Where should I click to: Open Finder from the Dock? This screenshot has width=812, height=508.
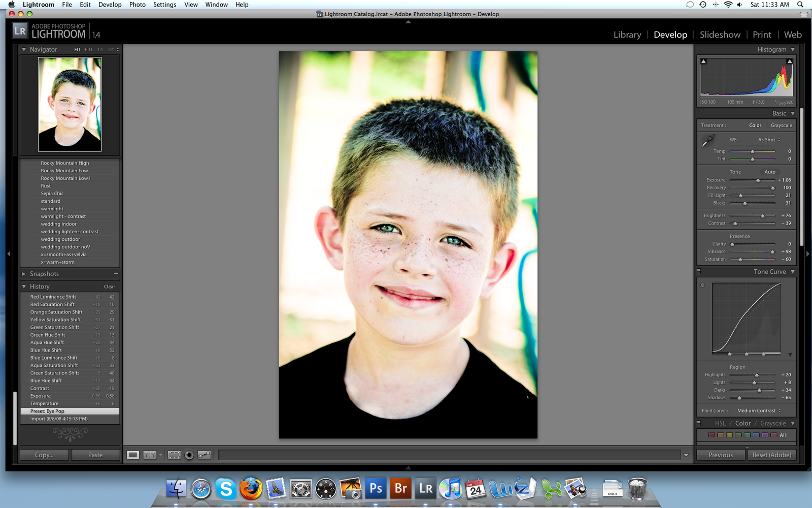[x=176, y=489]
